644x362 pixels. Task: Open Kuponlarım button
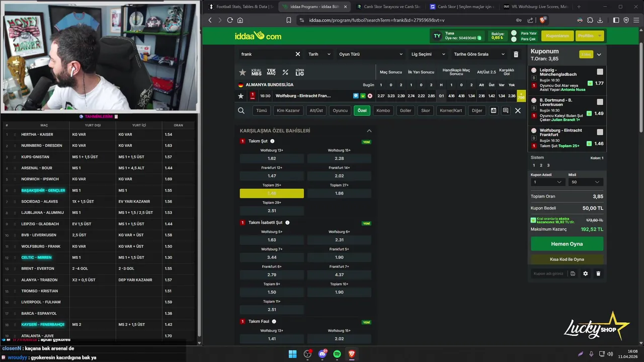pyautogui.click(x=557, y=36)
